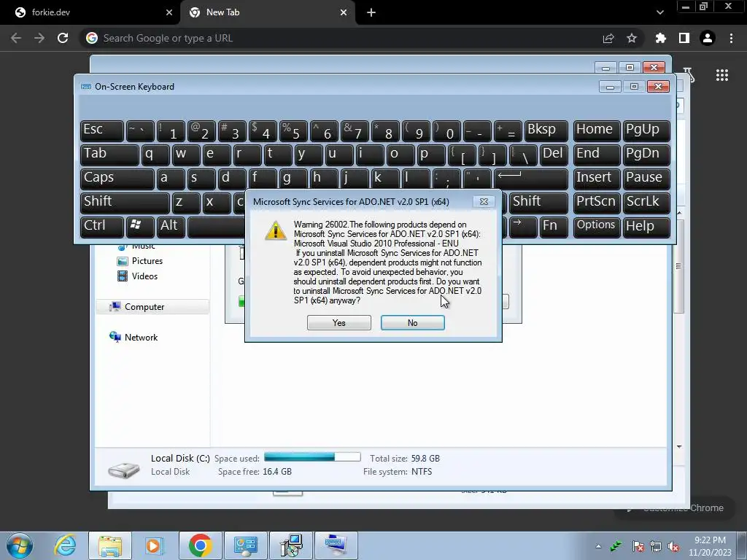Toggle the Ctrl key on On-Screen Keyboard

click(x=102, y=226)
